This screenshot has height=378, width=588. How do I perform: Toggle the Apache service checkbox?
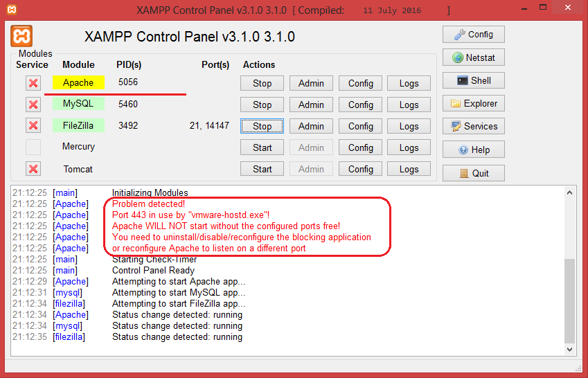pos(33,83)
